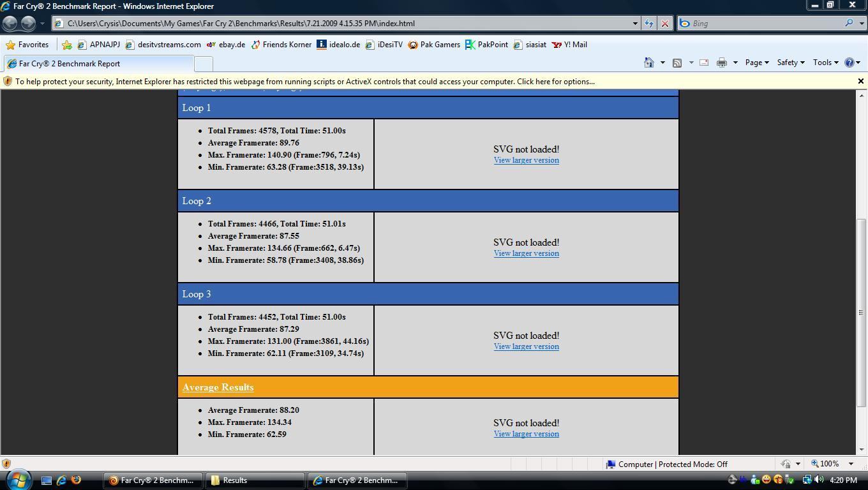This screenshot has height=490, width=868.
Task: Open Loop 1 View larger version link
Action: [526, 160]
